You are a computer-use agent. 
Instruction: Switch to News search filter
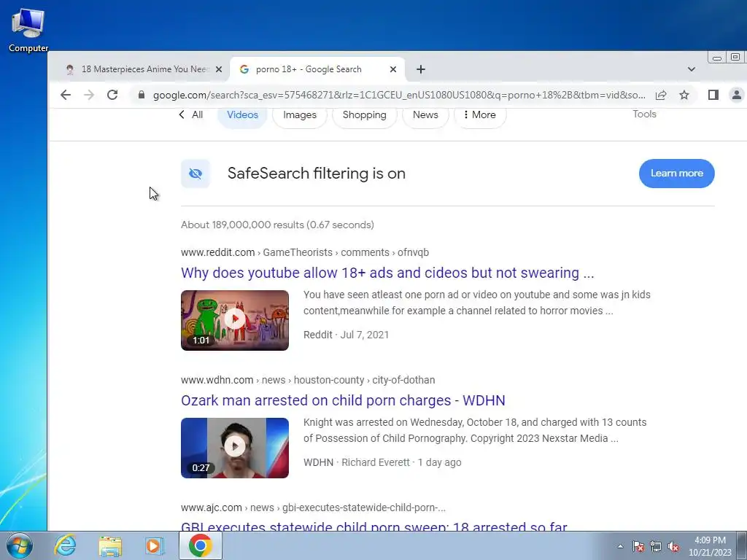[425, 114]
